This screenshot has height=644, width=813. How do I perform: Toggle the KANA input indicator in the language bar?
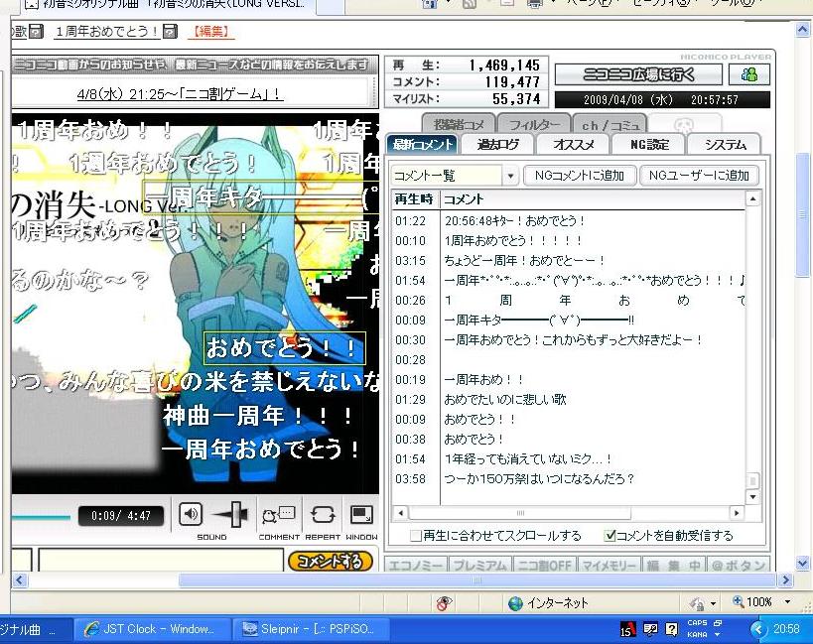pyautogui.click(x=697, y=634)
